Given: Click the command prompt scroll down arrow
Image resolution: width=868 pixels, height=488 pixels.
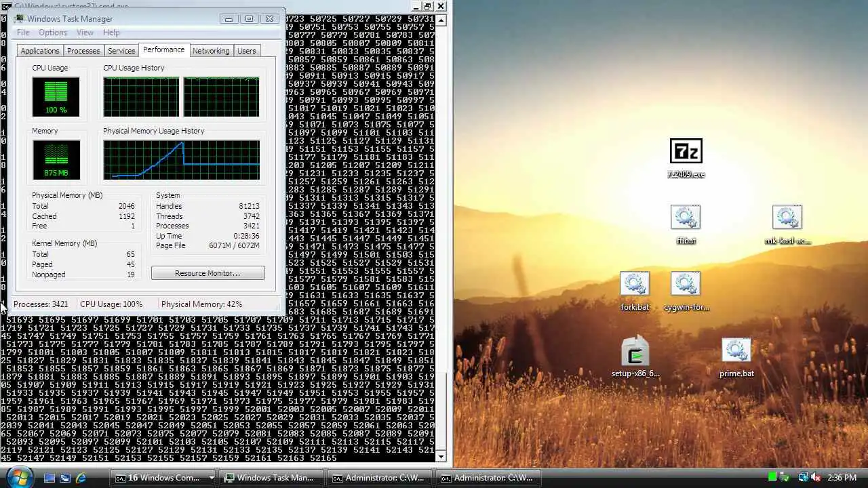Looking at the screenshot, I should click(441, 456).
